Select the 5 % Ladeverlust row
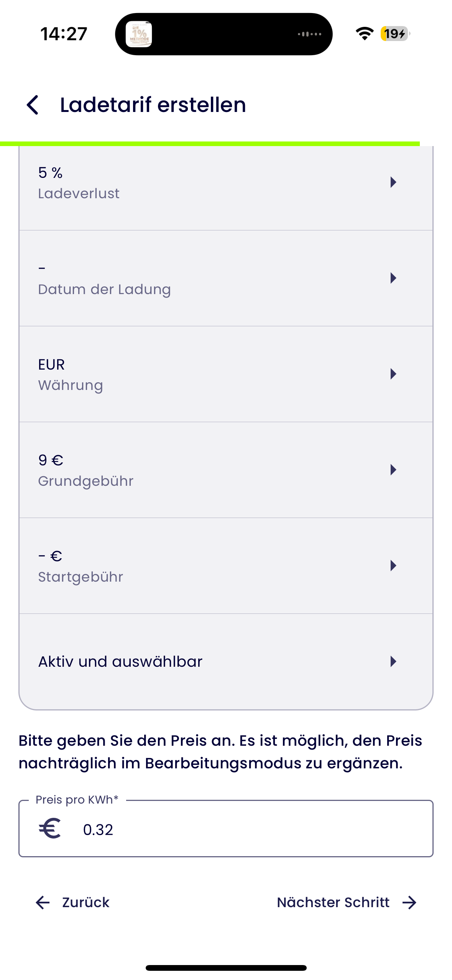The width and height of the screenshot is (452, 980). pyautogui.click(x=226, y=188)
